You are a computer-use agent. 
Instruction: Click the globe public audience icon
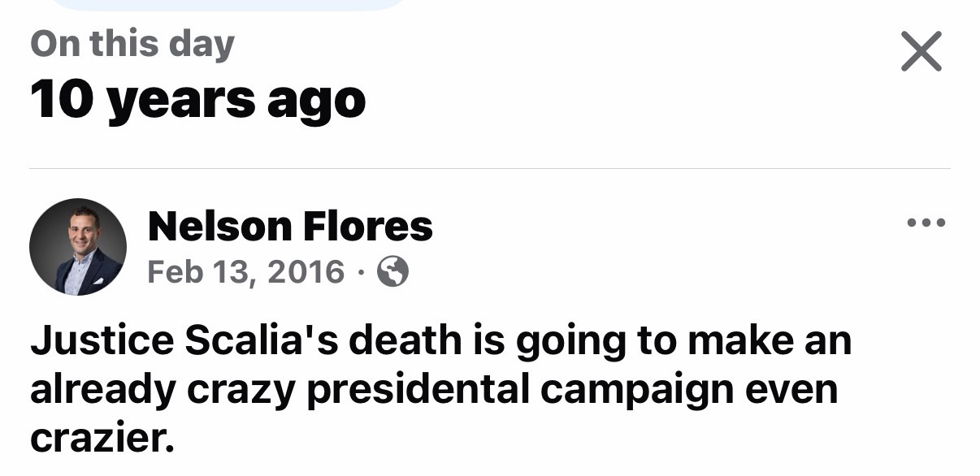393,272
